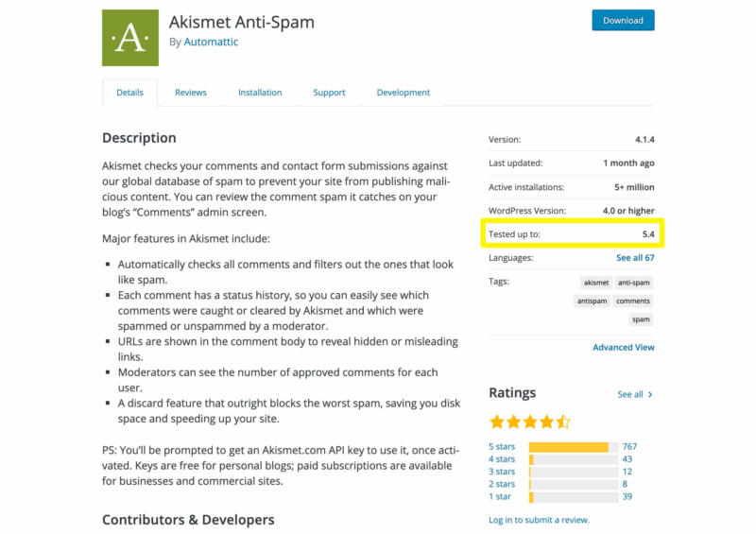756x534 pixels.
Task: Open the 'comments' tag
Action: [x=633, y=301]
